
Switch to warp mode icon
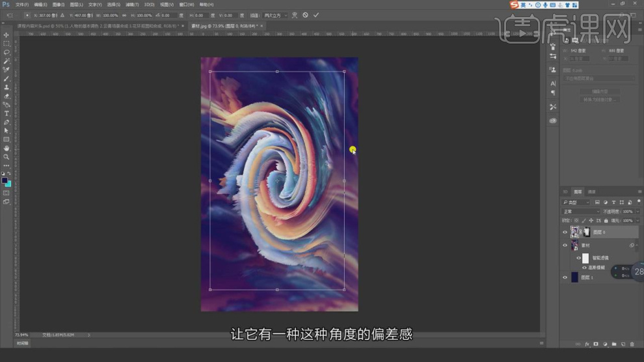coord(295,15)
